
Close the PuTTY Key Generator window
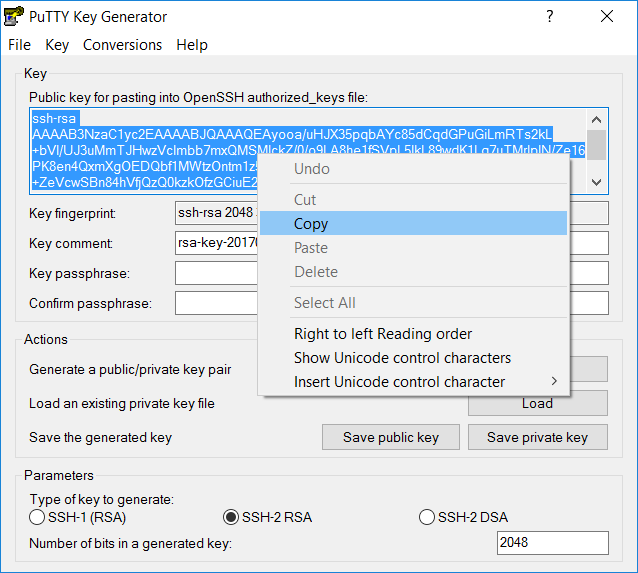pyautogui.click(x=607, y=16)
